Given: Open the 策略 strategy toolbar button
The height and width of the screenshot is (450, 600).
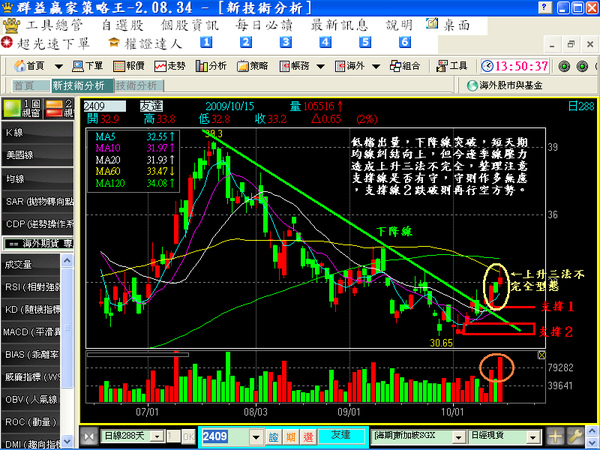Looking at the screenshot, I should pos(252,66).
